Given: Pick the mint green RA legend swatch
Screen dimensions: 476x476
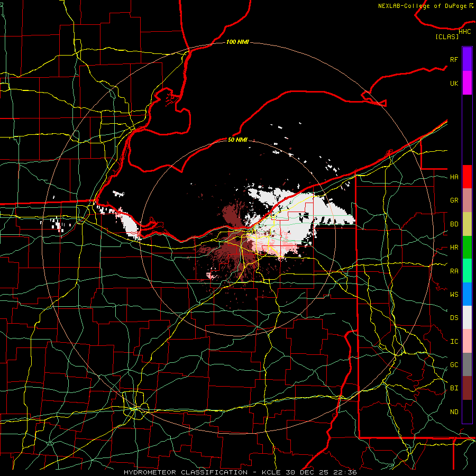Looking at the screenshot, I should (467, 271).
